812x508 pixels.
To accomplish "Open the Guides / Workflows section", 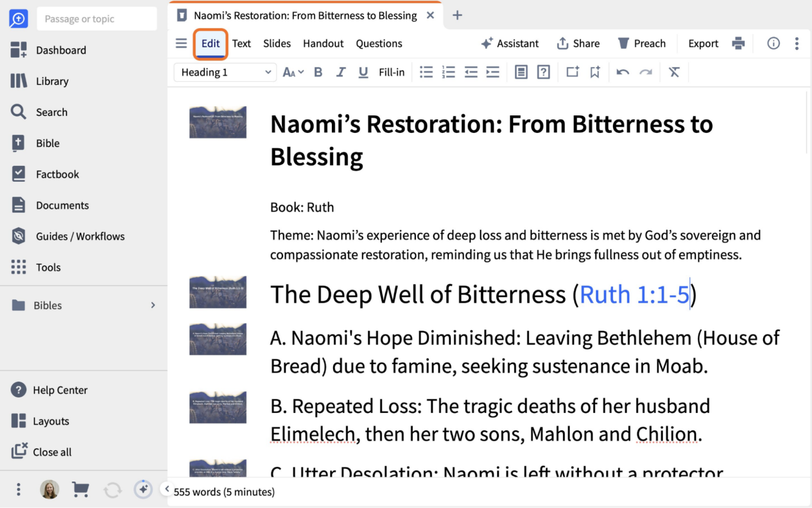I will (x=18, y=236).
